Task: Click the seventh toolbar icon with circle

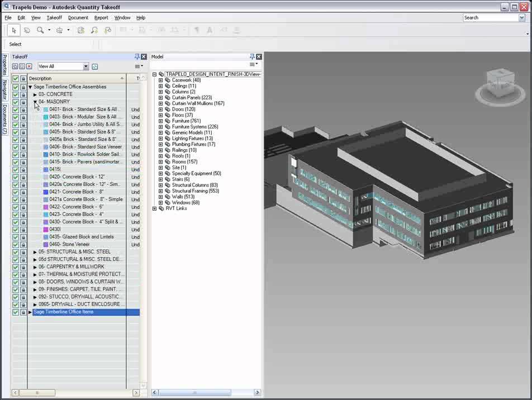Action: pyautogui.click(x=108, y=30)
